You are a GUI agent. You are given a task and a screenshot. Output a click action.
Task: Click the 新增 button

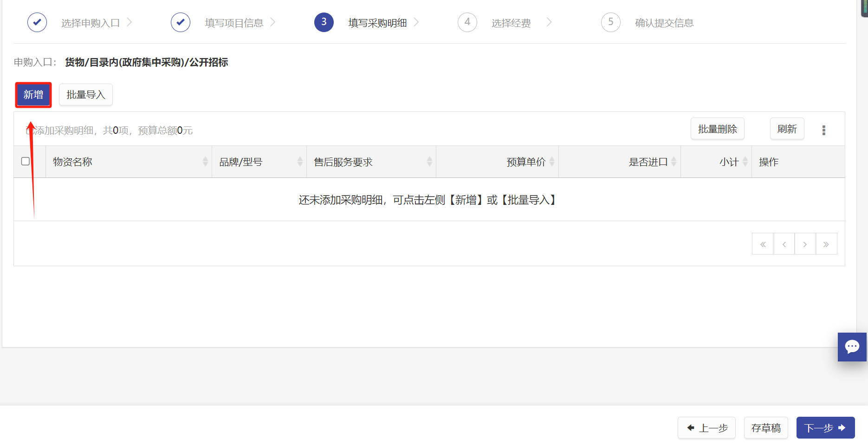(33, 95)
